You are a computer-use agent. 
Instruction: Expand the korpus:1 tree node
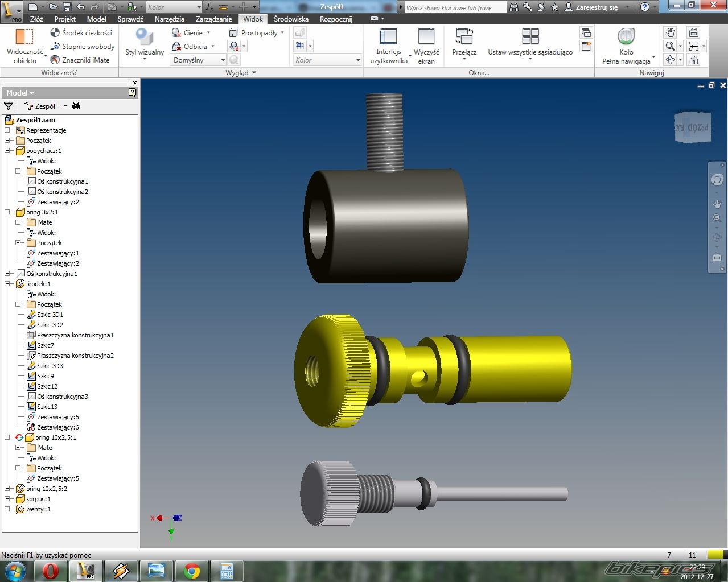click(x=7, y=499)
